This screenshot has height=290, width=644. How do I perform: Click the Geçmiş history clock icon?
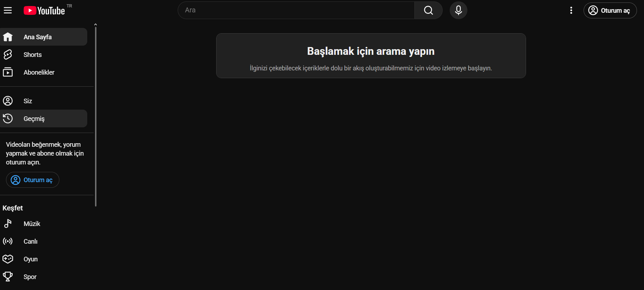click(8, 118)
